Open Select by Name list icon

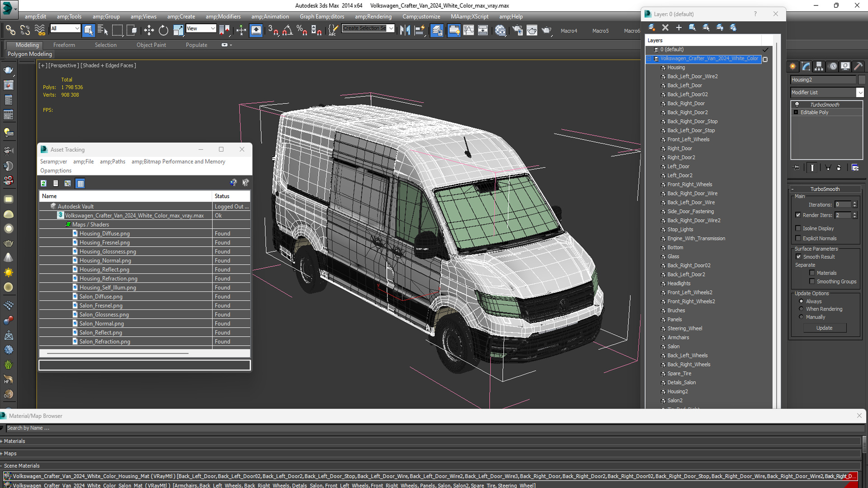[x=103, y=30]
